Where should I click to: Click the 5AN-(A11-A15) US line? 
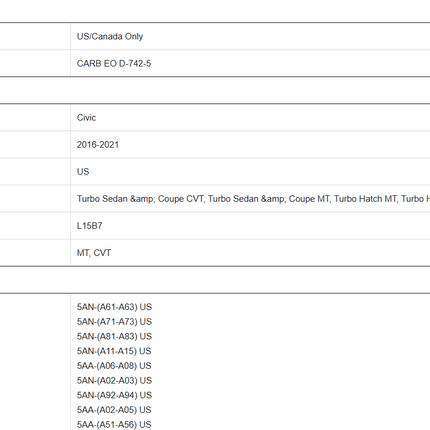coord(114,351)
